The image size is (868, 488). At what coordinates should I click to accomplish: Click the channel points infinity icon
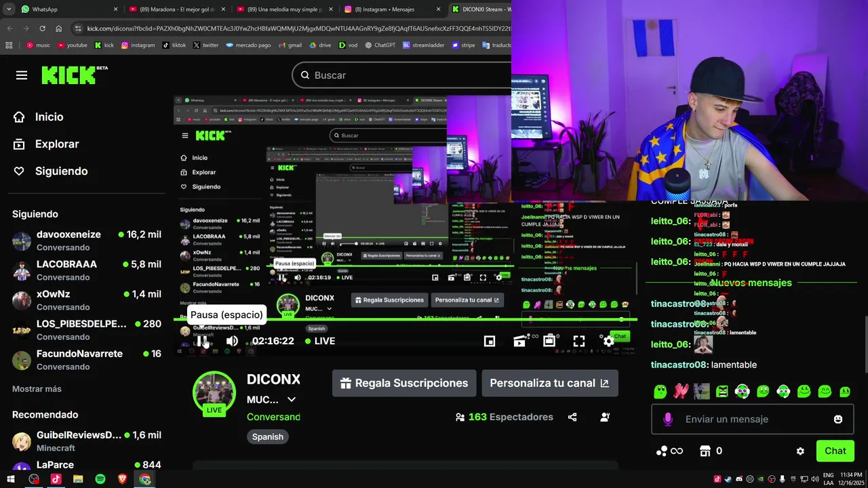[x=669, y=451]
